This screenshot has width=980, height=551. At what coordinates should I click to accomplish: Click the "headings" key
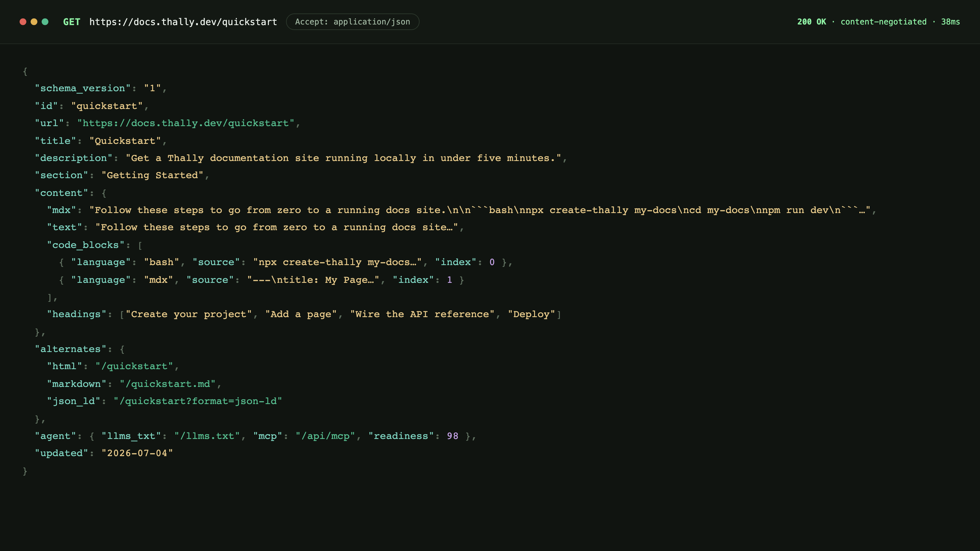(x=77, y=314)
